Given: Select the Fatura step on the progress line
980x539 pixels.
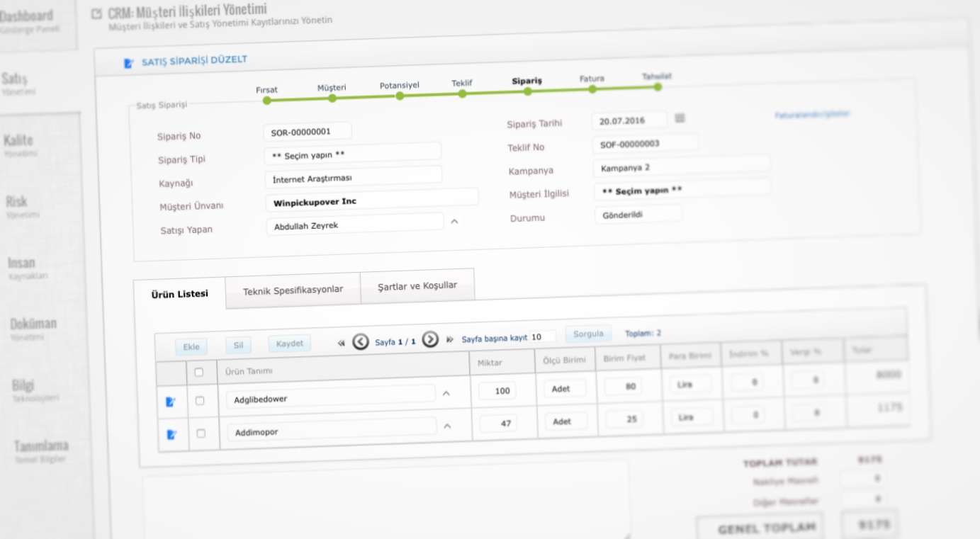Looking at the screenshot, I should pos(592,89).
